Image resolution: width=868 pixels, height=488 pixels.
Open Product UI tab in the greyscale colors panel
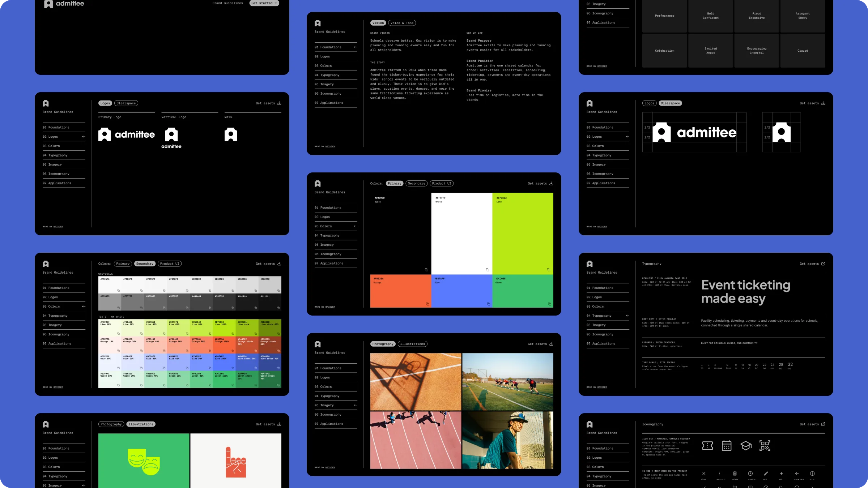[170, 264]
